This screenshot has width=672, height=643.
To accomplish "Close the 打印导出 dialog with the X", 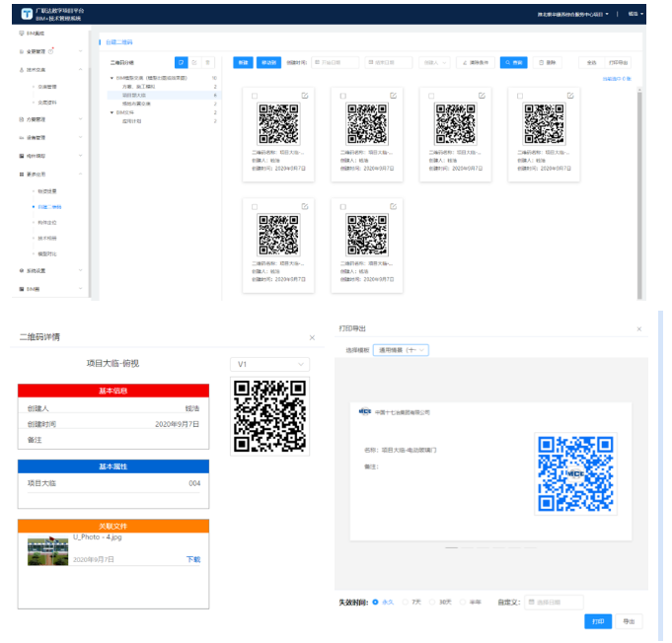I will 639,329.
